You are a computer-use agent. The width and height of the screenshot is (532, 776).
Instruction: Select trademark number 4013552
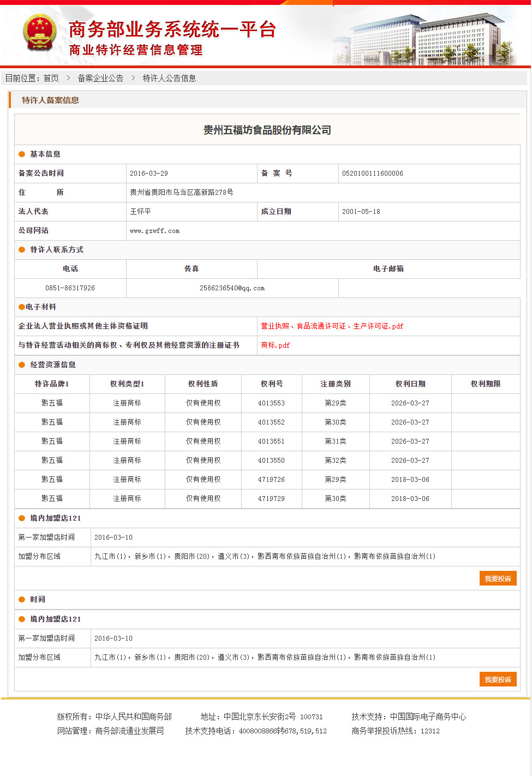[x=272, y=422]
